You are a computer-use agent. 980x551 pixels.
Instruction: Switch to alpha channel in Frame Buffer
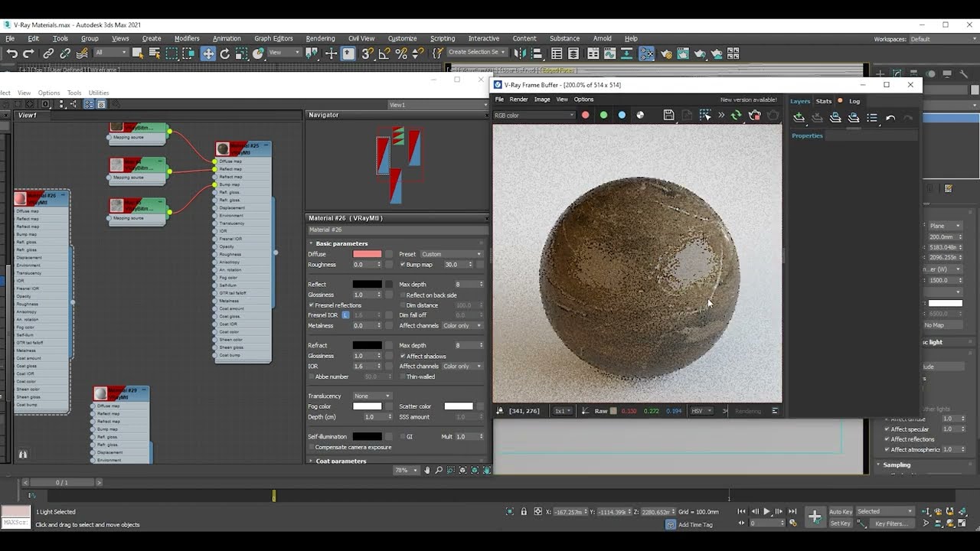(641, 116)
